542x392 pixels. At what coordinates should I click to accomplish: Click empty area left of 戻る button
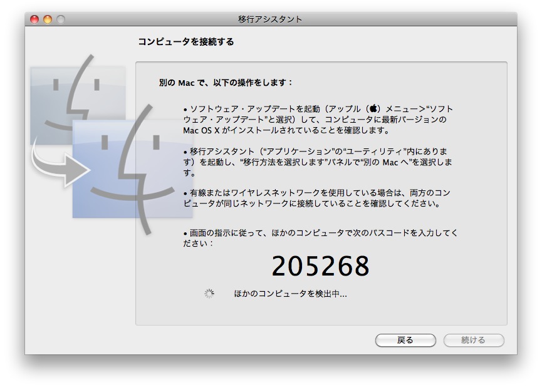(251, 340)
